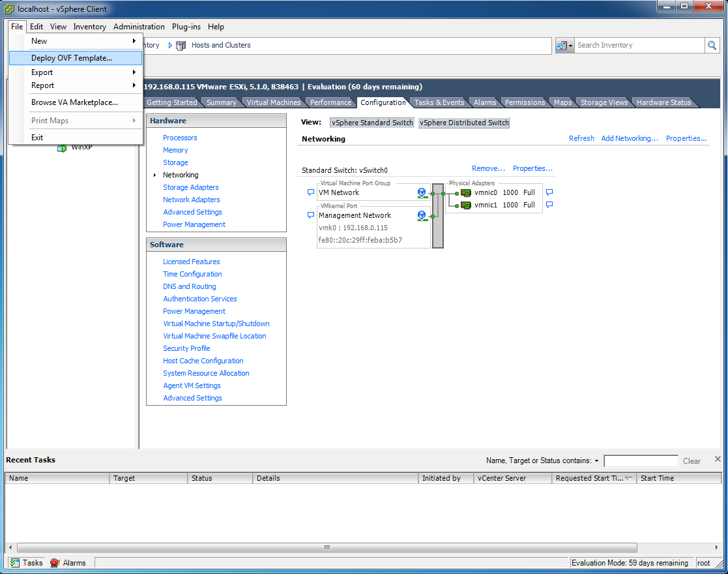Screen dimensions: 728x574
Task: Click the Management Network info bubble icon
Action: pyautogui.click(x=311, y=215)
